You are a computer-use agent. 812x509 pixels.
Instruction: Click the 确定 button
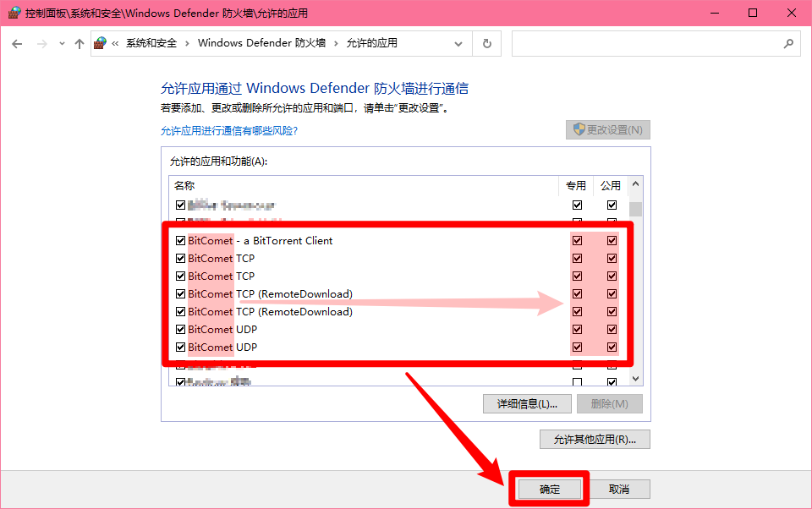550,490
